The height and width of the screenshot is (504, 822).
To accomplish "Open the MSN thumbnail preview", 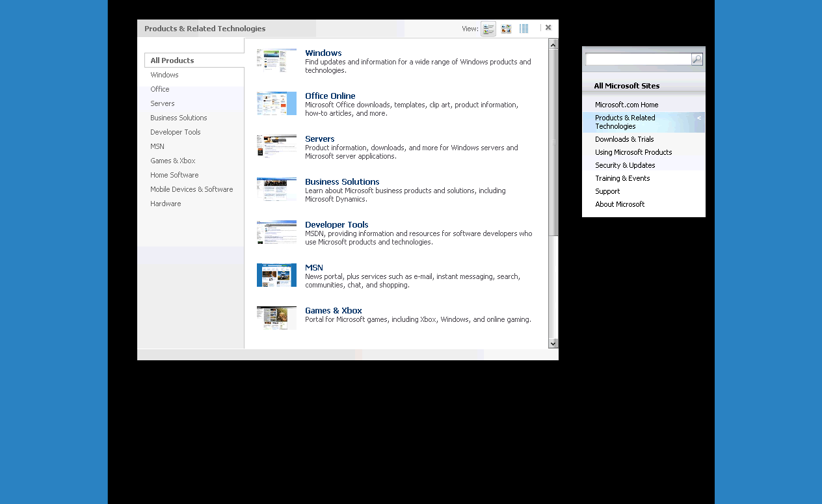I will [x=276, y=275].
